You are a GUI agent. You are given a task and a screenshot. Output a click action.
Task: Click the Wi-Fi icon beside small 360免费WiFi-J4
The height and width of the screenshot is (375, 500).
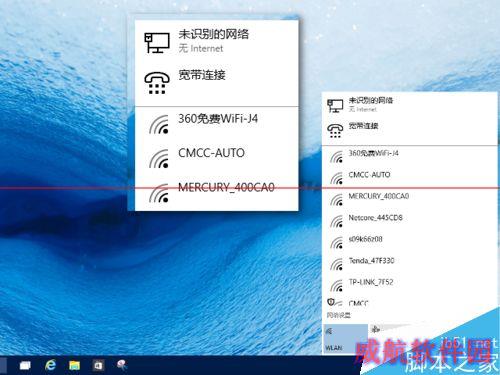click(337, 157)
